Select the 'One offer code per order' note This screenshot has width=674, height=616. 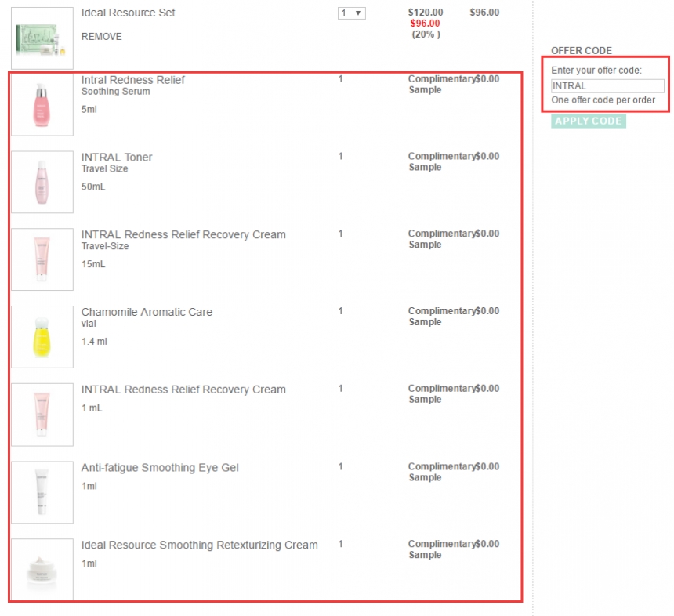tap(603, 100)
